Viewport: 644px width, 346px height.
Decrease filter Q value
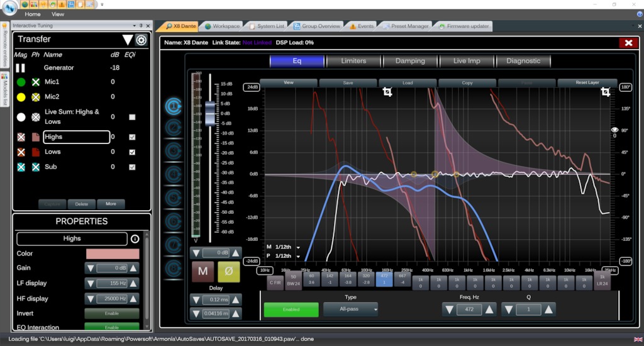click(508, 310)
